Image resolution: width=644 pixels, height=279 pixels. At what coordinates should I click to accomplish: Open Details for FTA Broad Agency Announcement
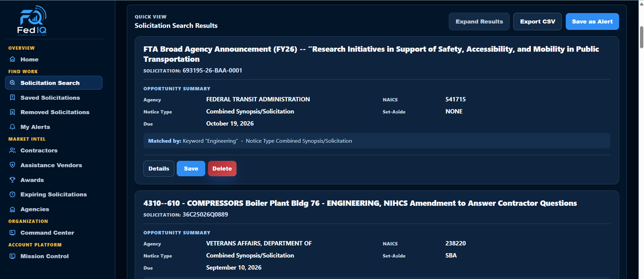coord(159,169)
